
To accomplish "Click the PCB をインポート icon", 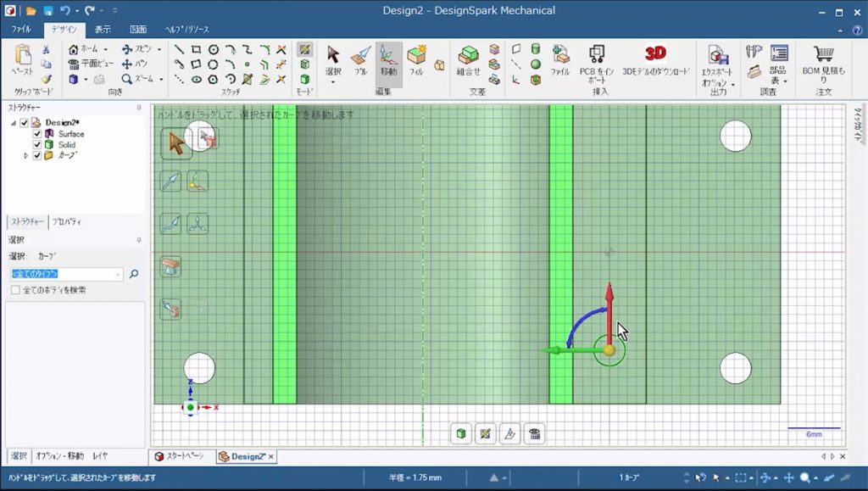I will click(597, 54).
